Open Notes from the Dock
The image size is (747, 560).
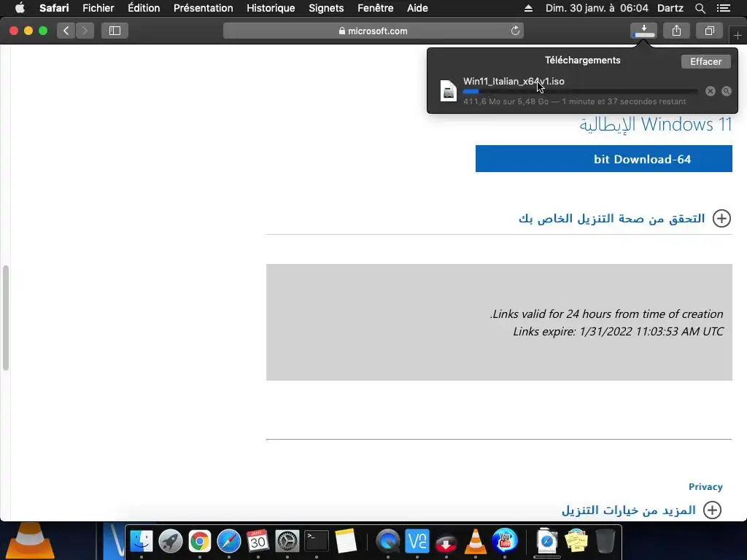(x=345, y=542)
